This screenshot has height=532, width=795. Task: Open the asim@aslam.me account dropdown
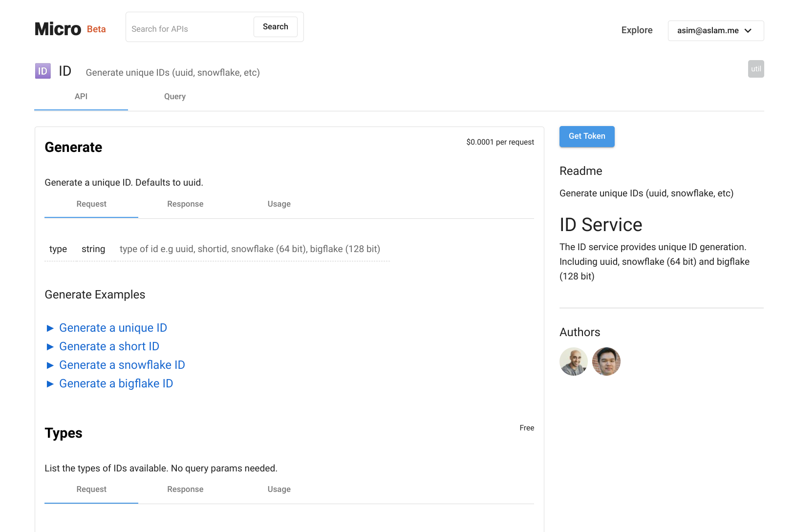tap(715, 31)
